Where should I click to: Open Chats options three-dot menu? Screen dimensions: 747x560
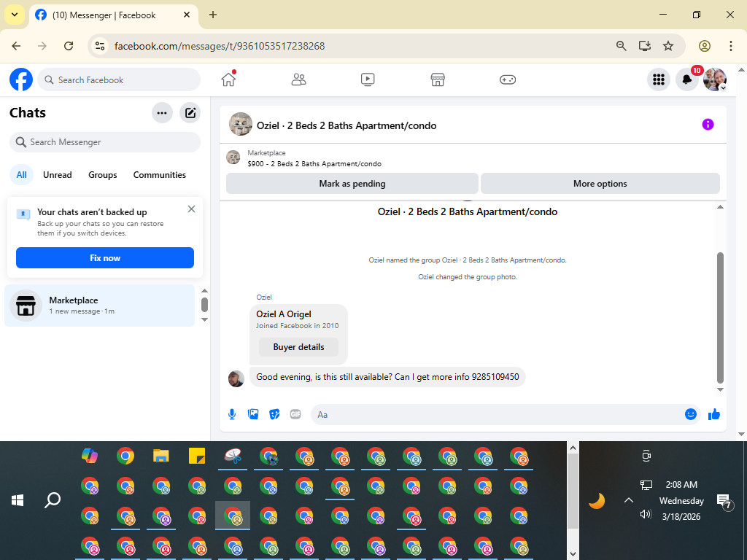162,113
